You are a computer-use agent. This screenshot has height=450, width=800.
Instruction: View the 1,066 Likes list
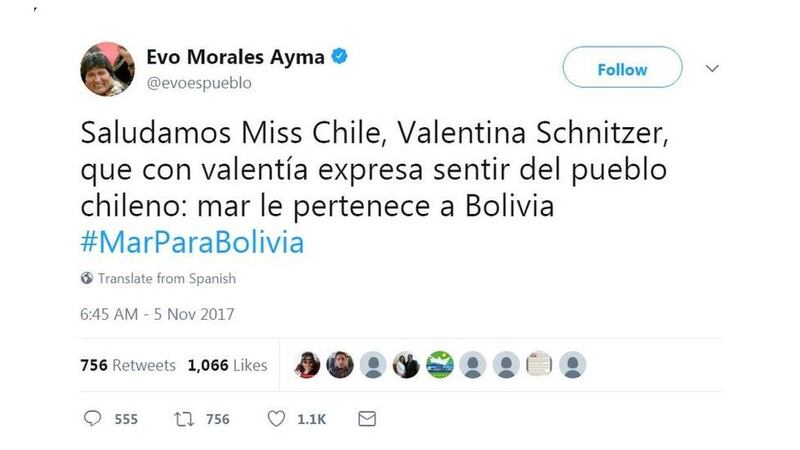pos(228,365)
